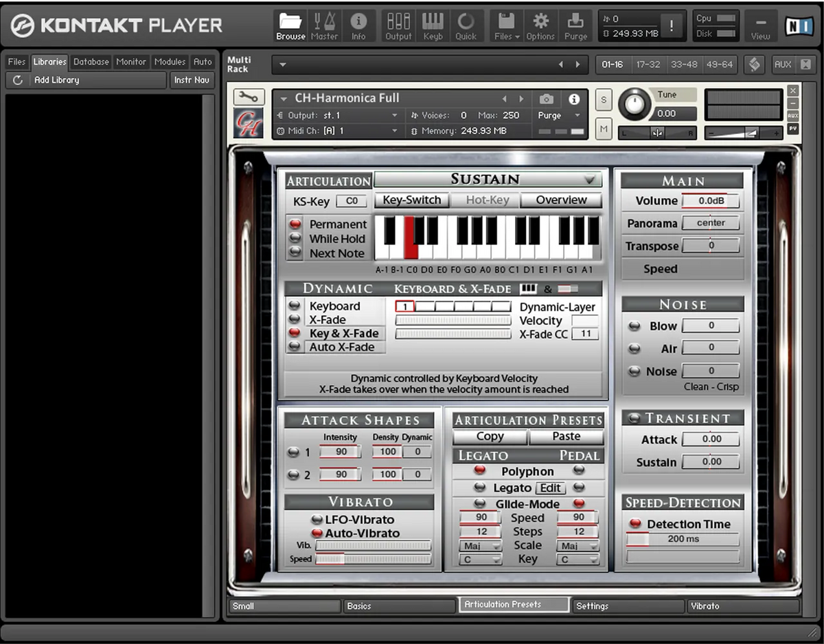Toggle the LFO-Vibrato switch
The width and height of the screenshot is (824, 644).
[317, 520]
